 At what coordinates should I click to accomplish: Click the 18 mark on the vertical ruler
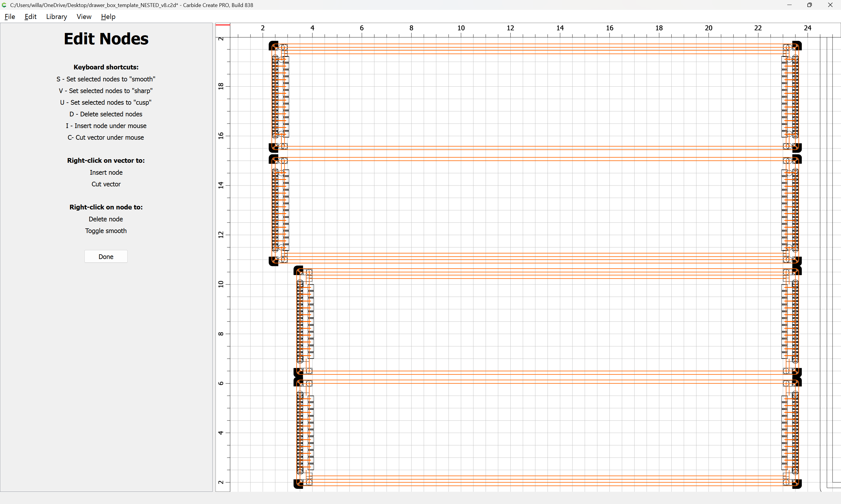pos(221,86)
